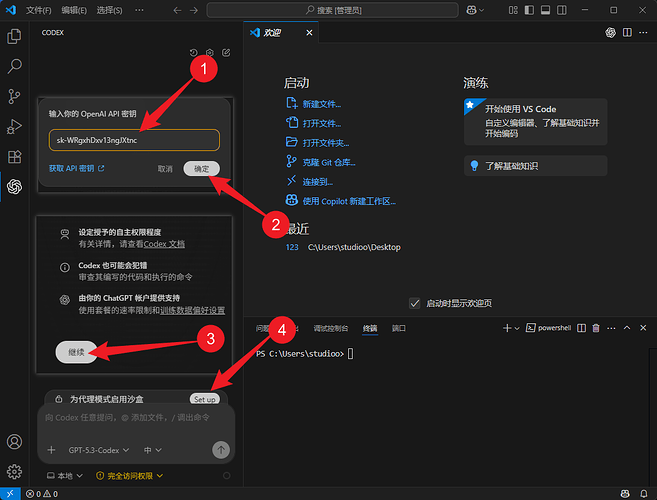This screenshot has height=500, width=657.
Task: Open the local environment dropdown
Action: coord(65,476)
